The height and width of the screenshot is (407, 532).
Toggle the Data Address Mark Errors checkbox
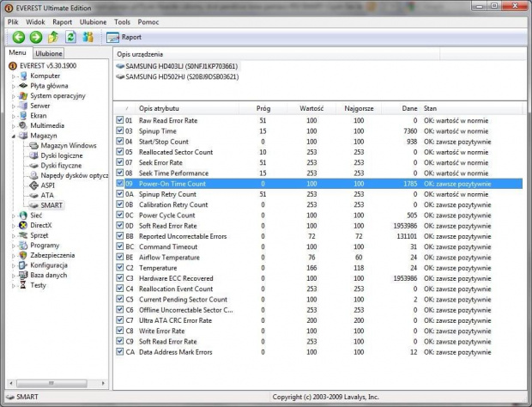click(x=120, y=352)
